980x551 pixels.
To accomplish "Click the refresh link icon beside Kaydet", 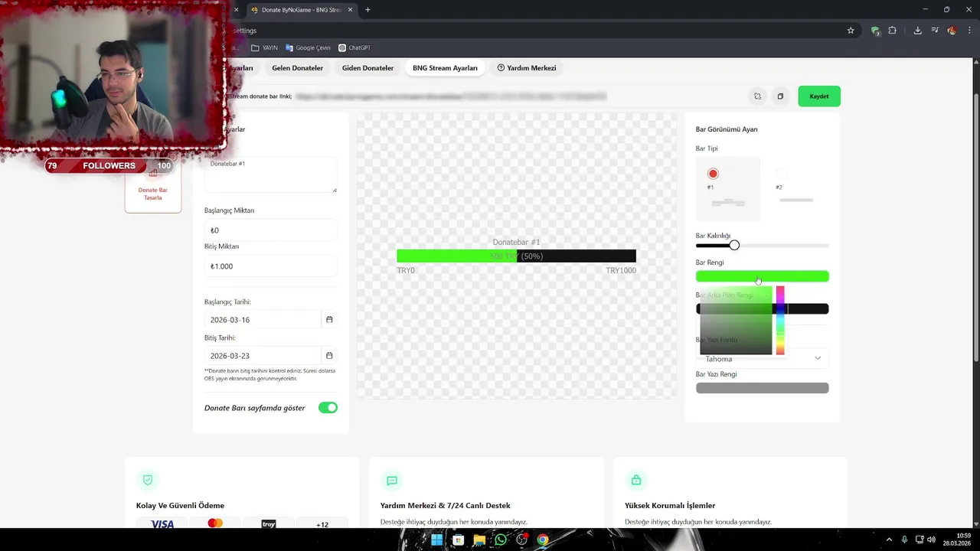I will 757,96.
